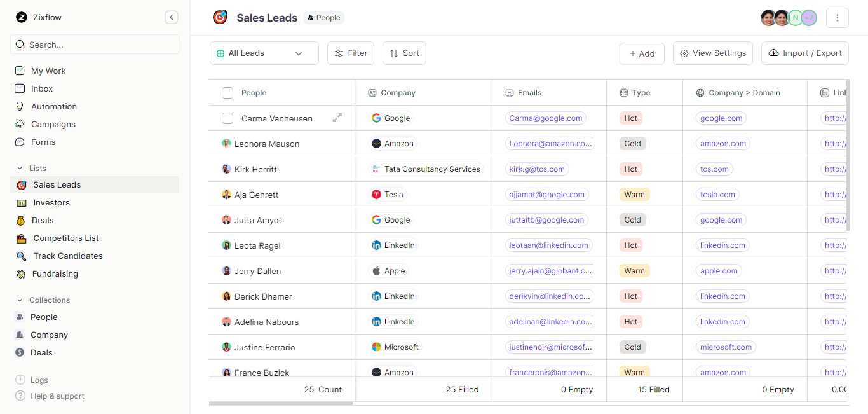Open Carma's email link carma@google.com
Image resolution: width=868 pixels, height=414 pixels.
coord(545,118)
